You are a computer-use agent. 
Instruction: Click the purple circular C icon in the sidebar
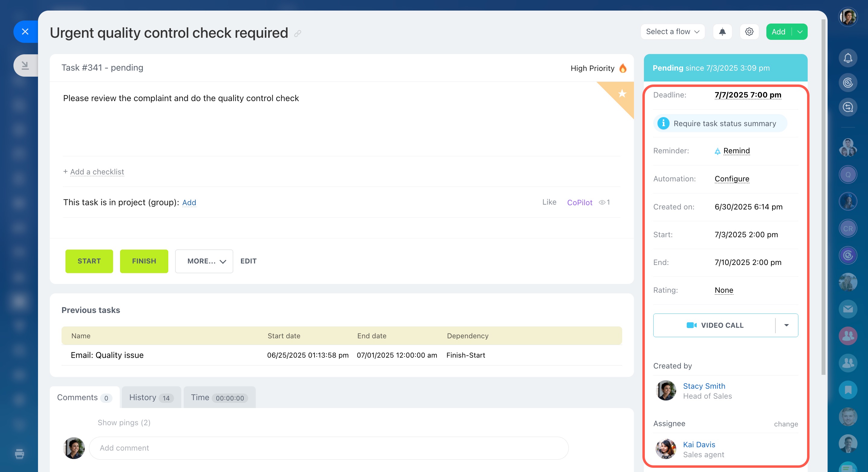click(x=848, y=255)
